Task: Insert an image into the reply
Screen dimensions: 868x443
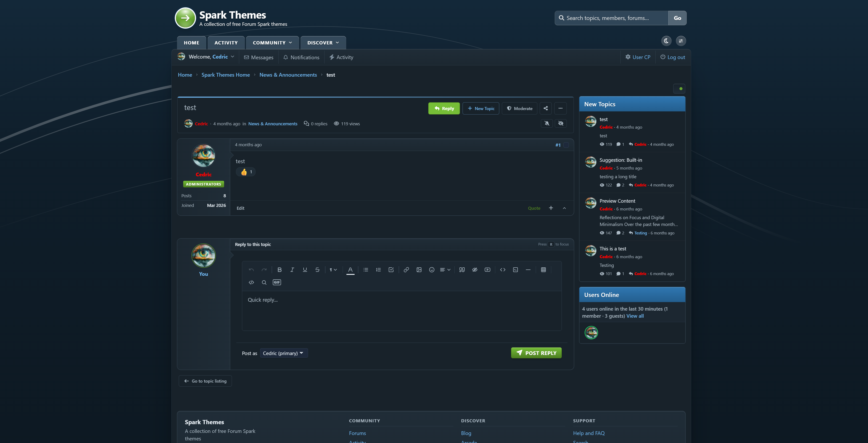Action: tap(419, 269)
